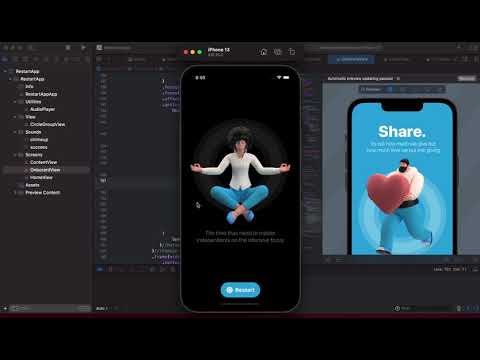The image size is (480, 360).
Task: Open the CircleGroupView file
Action: tap(47, 124)
